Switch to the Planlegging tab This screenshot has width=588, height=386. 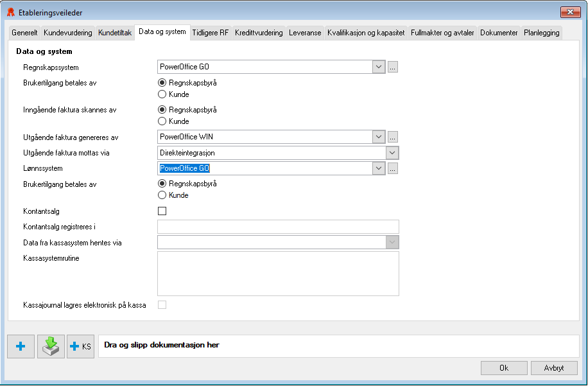tap(542, 33)
